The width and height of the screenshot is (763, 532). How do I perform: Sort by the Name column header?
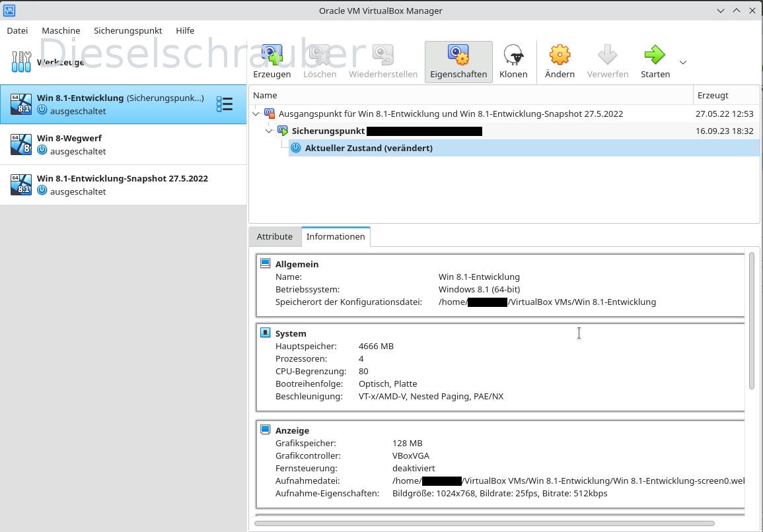click(x=470, y=95)
